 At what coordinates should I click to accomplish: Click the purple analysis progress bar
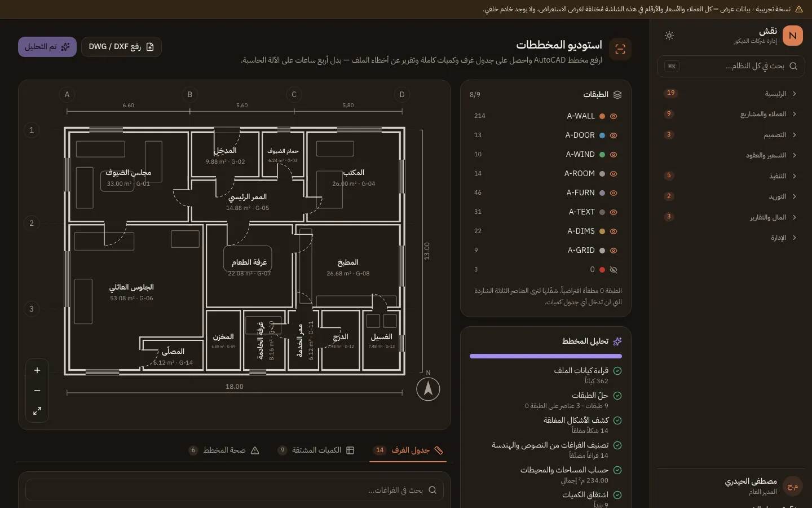pos(546,356)
